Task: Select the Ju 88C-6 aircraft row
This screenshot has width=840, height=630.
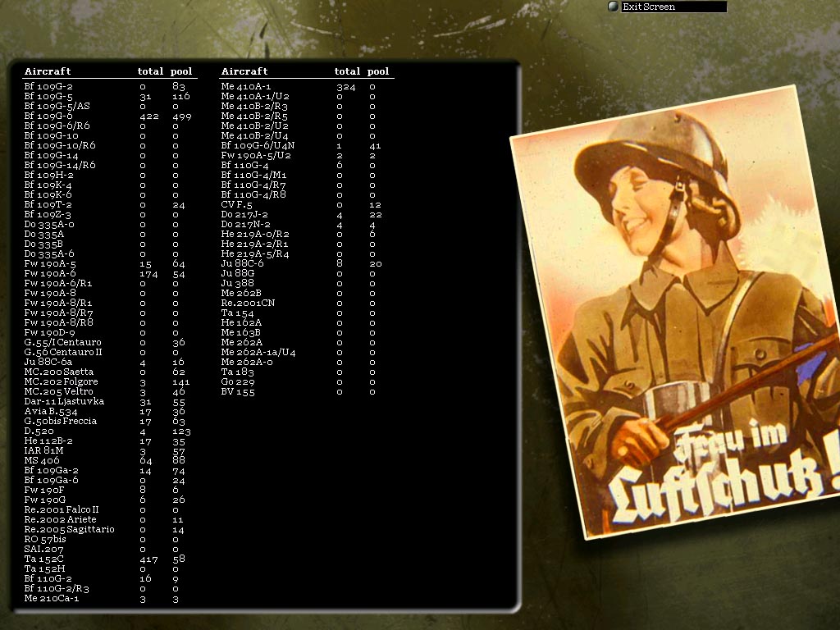Action: [306, 263]
